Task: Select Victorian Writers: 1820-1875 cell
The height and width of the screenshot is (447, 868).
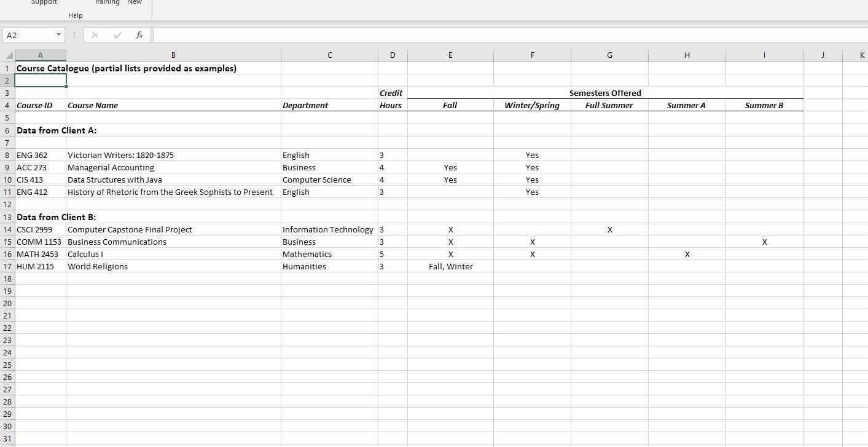Action: point(173,155)
